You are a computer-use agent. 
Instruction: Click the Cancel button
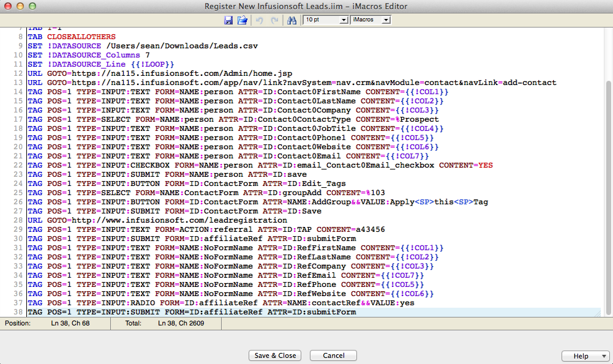[334, 355]
